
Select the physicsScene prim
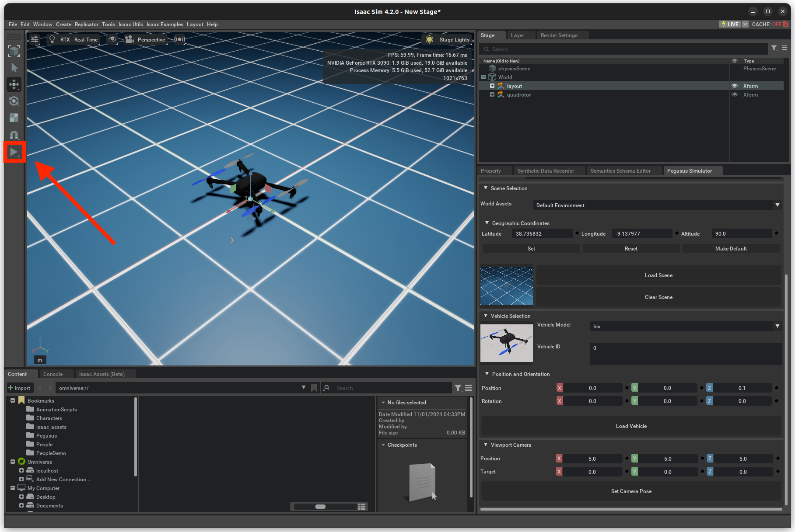click(x=514, y=69)
